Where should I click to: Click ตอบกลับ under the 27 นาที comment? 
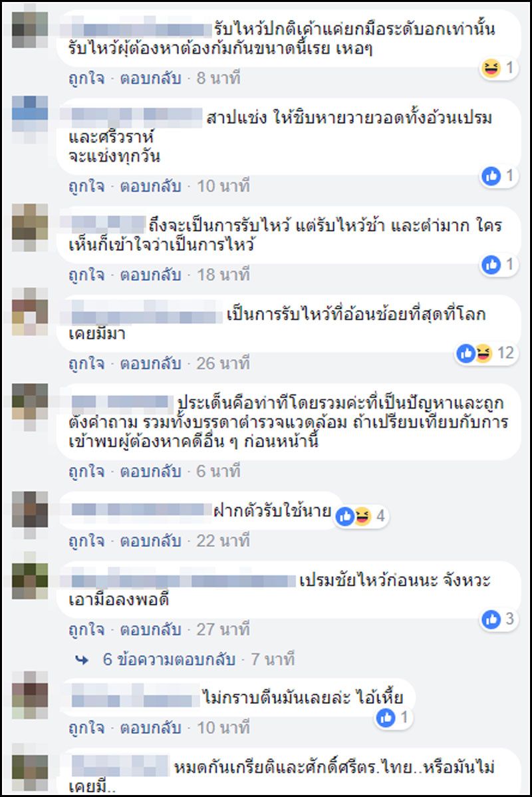pyautogui.click(x=150, y=629)
